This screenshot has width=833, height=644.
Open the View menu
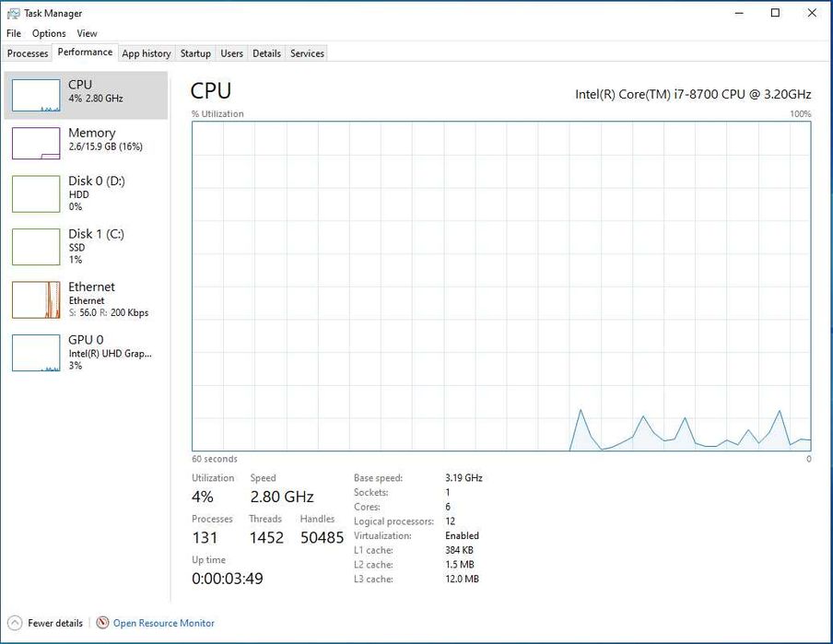(87, 33)
